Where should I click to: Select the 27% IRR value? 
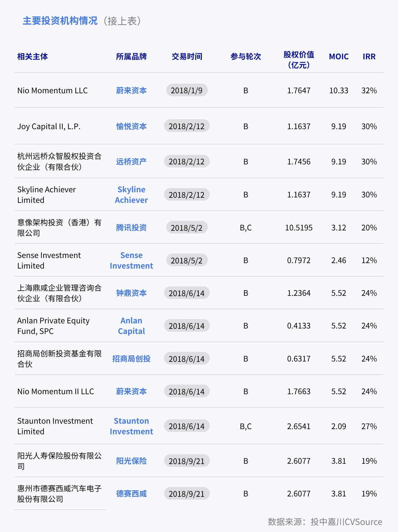tap(369, 426)
